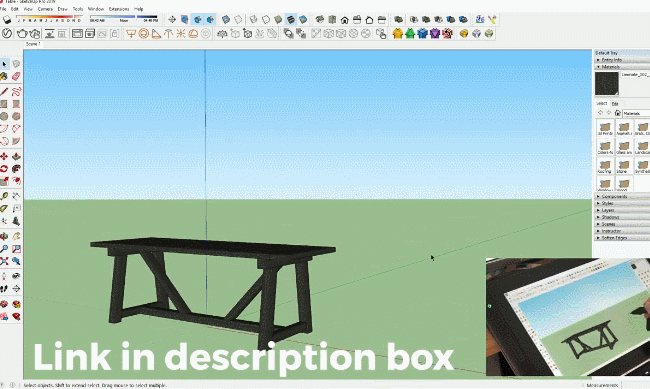Collapse the Materials panel

[x=622, y=66]
